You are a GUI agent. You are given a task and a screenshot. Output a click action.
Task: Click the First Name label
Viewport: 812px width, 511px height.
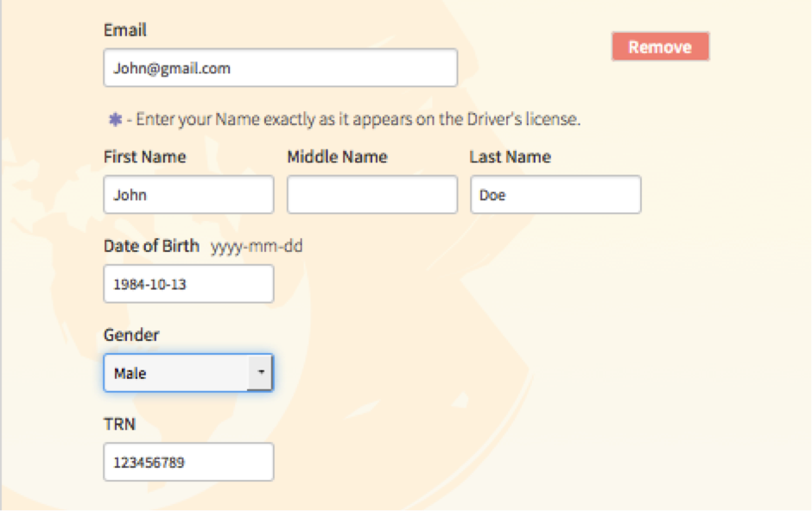(x=144, y=157)
